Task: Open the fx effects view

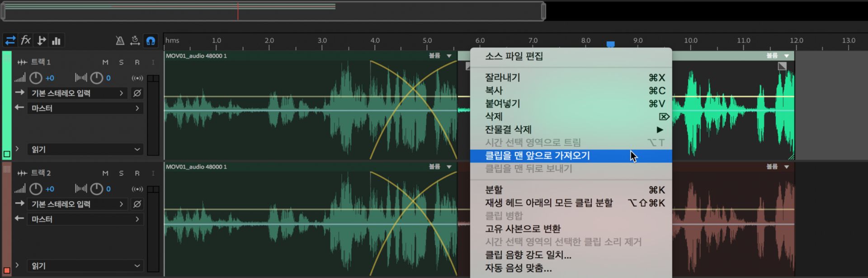Action: (26, 41)
